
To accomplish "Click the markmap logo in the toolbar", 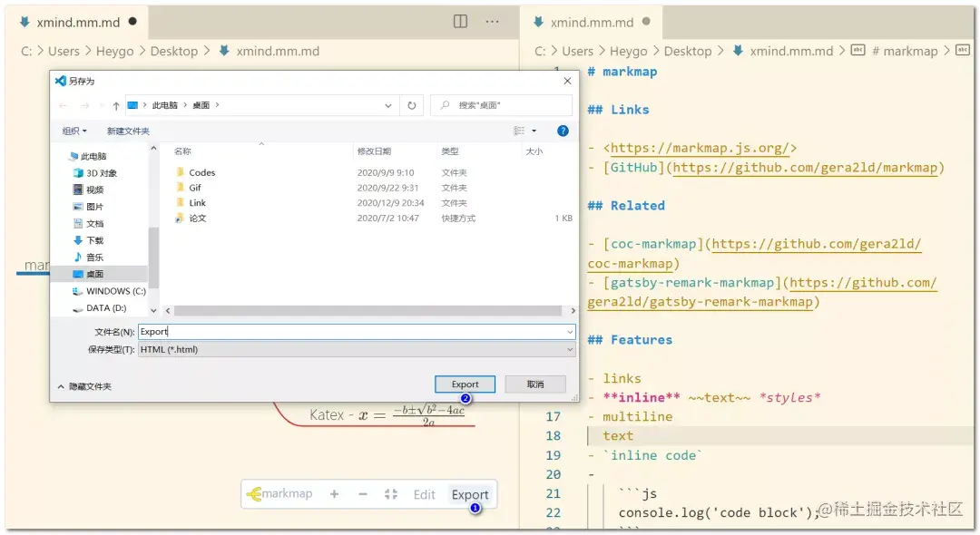I will (279, 494).
